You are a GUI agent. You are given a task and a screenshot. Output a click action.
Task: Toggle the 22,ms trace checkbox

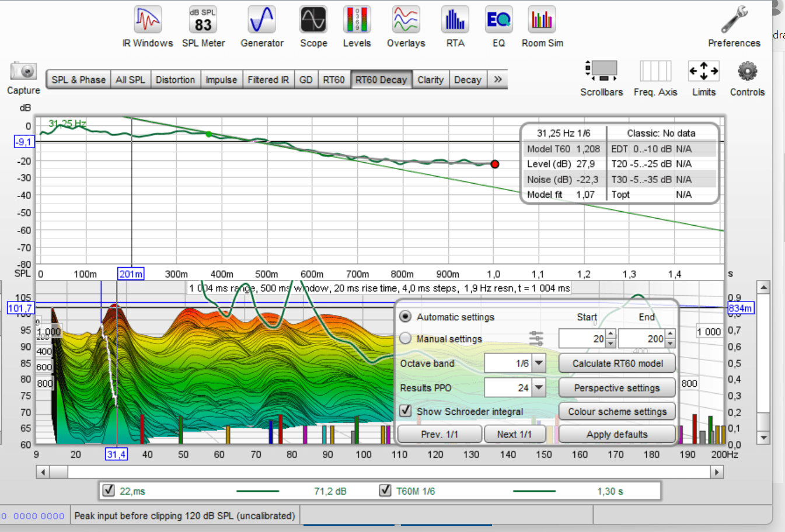[x=109, y=491]
